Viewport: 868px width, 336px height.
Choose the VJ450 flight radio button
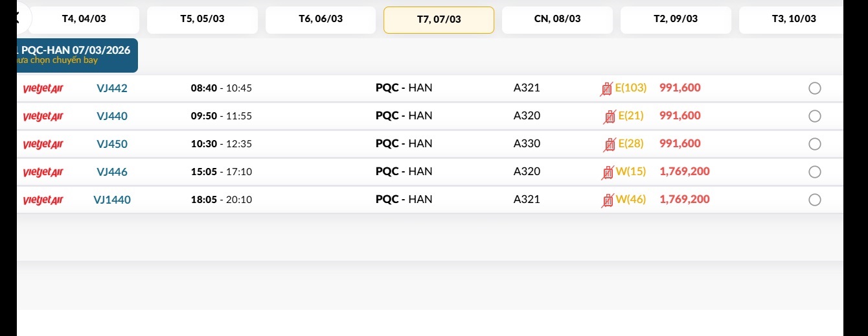[x=815, y=145]
